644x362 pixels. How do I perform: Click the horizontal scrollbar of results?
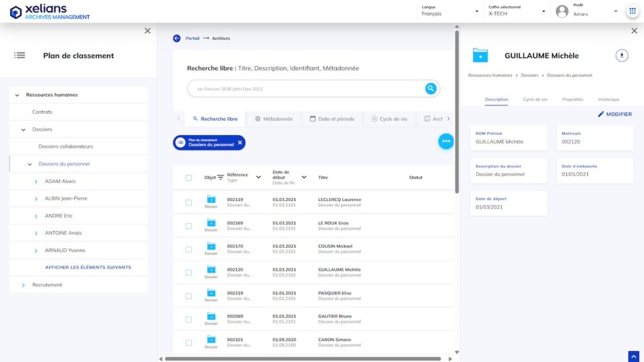[x=303, y=359]
